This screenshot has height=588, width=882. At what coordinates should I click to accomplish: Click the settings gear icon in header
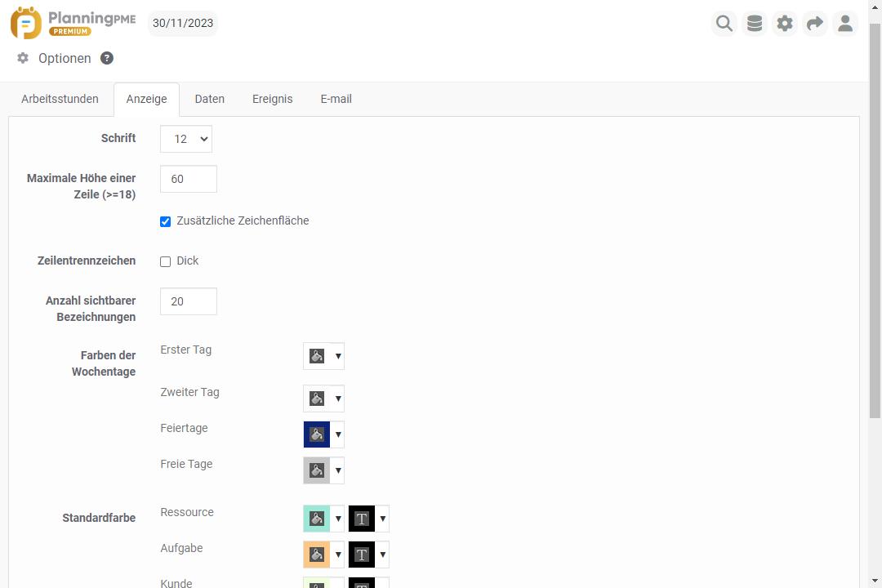785,24
